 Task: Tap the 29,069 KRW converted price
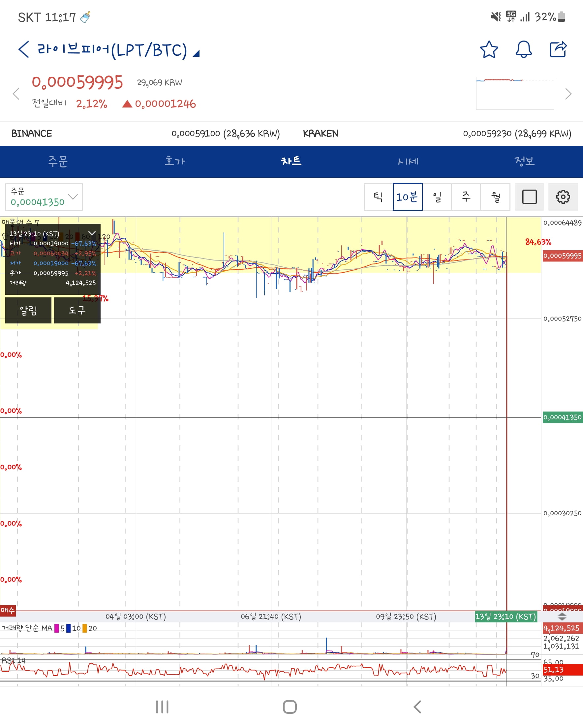coord(159,83)
